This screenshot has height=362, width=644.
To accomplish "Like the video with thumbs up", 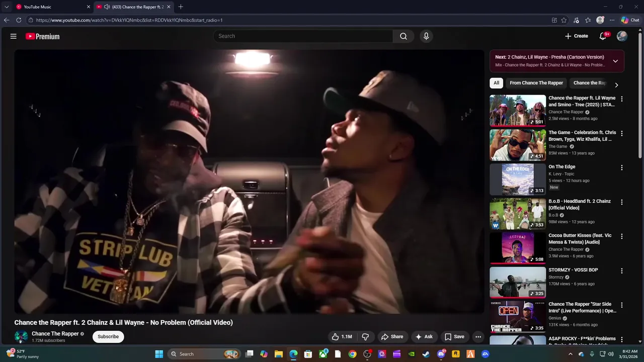I will 342,337.
